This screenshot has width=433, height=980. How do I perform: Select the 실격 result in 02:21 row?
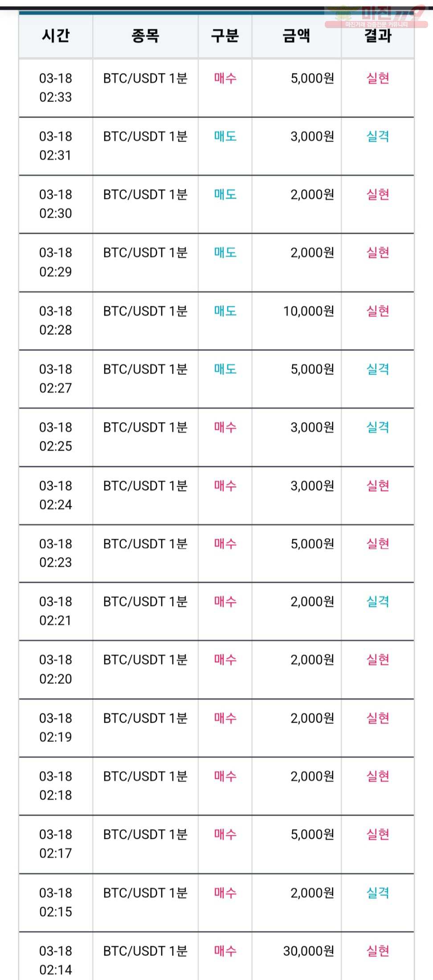[x=378, y=602]
